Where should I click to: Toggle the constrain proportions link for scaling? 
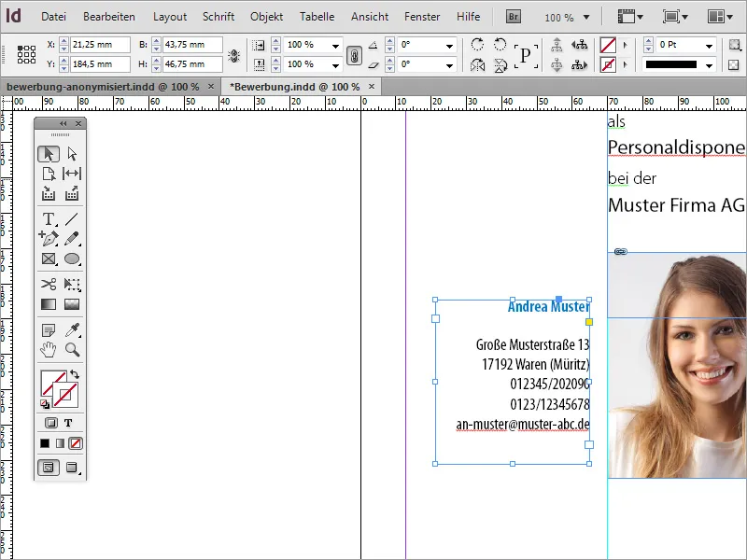click(x=353, y=54)
